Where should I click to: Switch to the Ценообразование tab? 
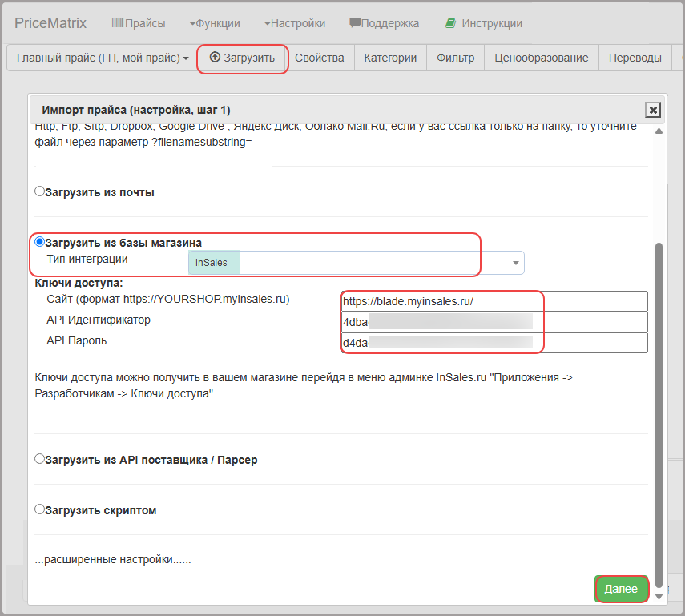pyautogui.click(x=542, y=58)
